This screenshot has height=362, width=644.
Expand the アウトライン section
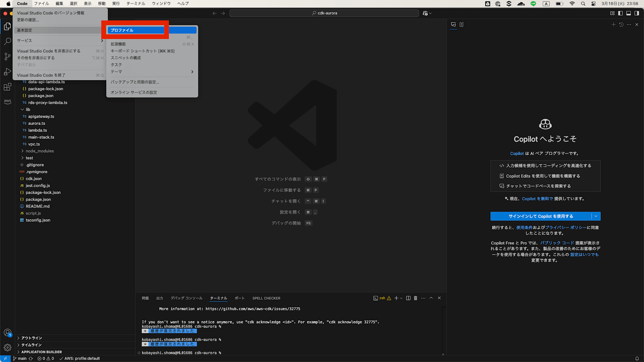pyautogui.click(x=32, y=338)
